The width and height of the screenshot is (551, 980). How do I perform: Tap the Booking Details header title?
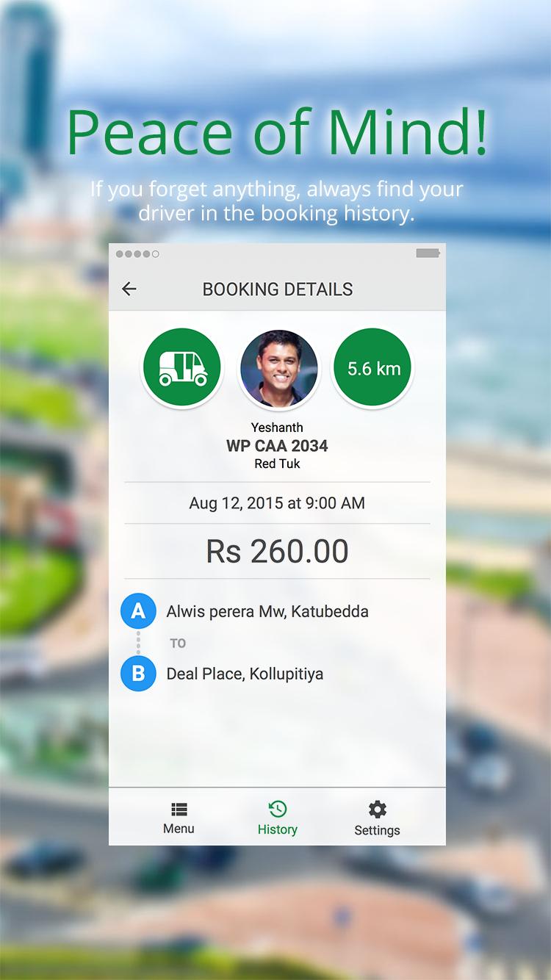pyautogui.click(x=277, y=289)
